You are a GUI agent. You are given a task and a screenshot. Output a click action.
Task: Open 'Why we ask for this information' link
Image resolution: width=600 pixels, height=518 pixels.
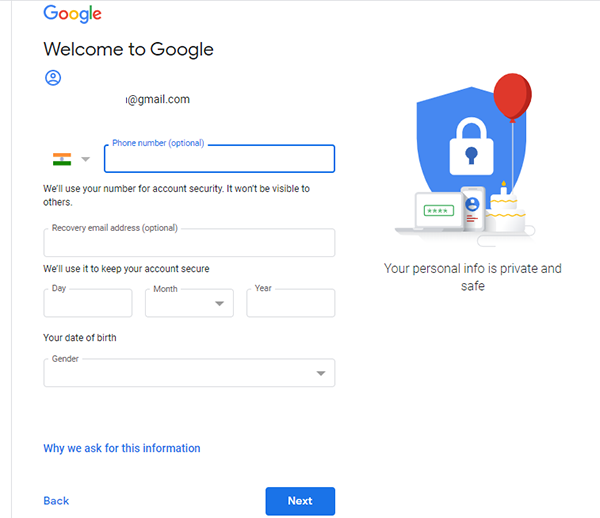click(x=122, y=448)
